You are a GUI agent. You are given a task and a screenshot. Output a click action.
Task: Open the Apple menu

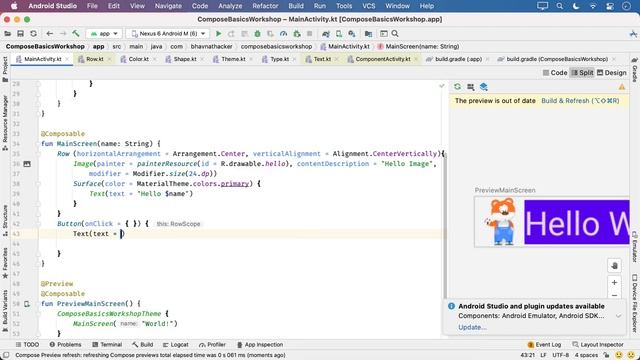14,6
